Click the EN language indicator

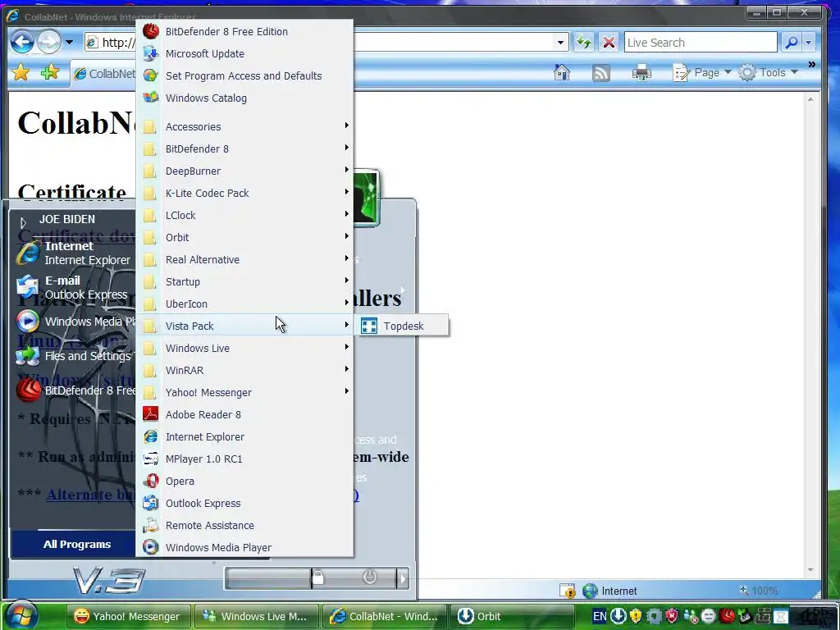click(x=600, y=616)
